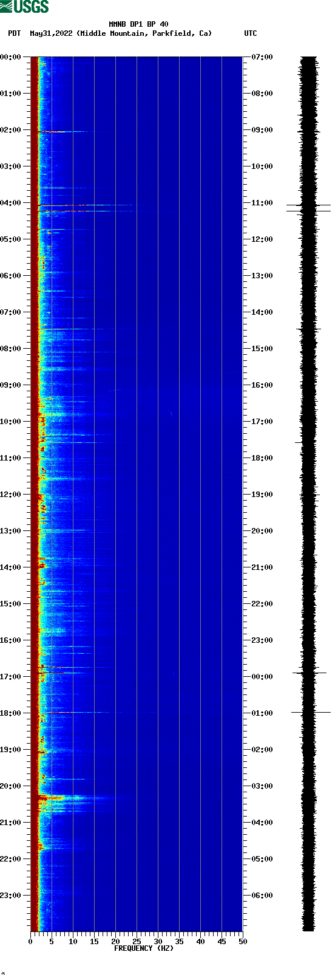Image resolution: width=335 pixels, height=980 pixels.
Task: Click the 50 Hz axis tick label
Action: (x=243, y=942)
